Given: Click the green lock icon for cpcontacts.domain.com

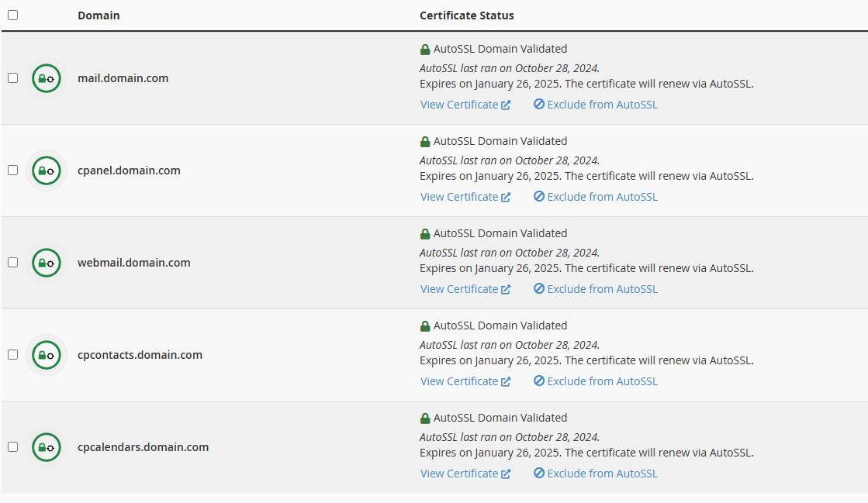Looking at the screenshot, I should tap(47, 355).
